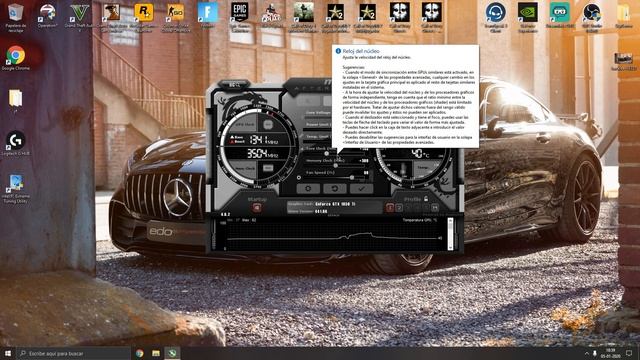
Task: Open the notification center icon
Action: coord(629,353)
